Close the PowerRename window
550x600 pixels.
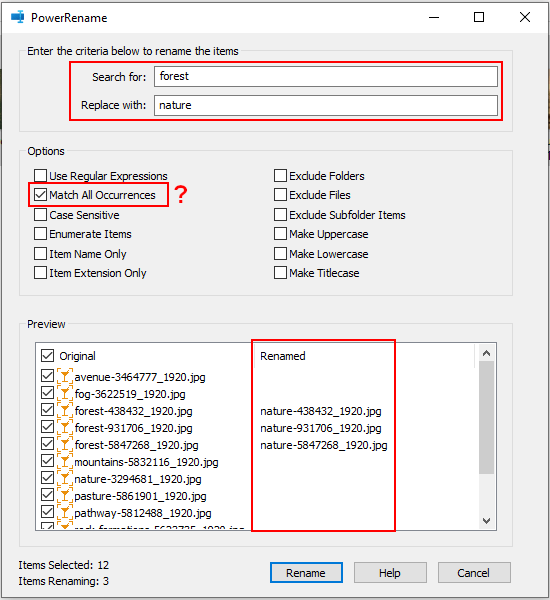pos(525,17)
